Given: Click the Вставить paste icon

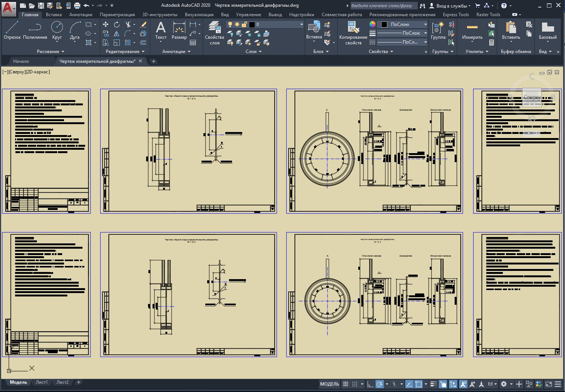Looking at the screenshot, I should pyautogui.click(x=511, y=30).
